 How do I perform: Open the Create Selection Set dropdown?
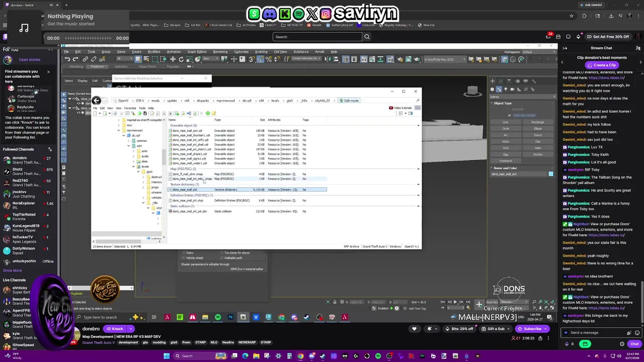click(306, 59)
